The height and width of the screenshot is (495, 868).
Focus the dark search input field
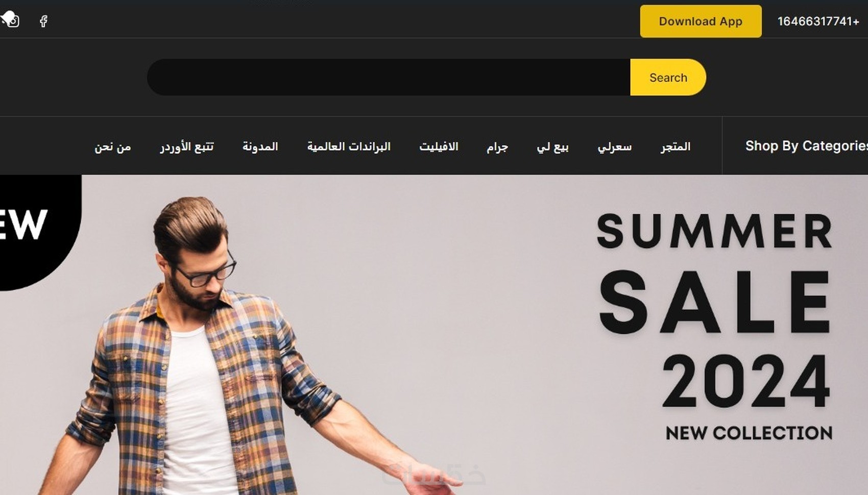click(389, 77)
